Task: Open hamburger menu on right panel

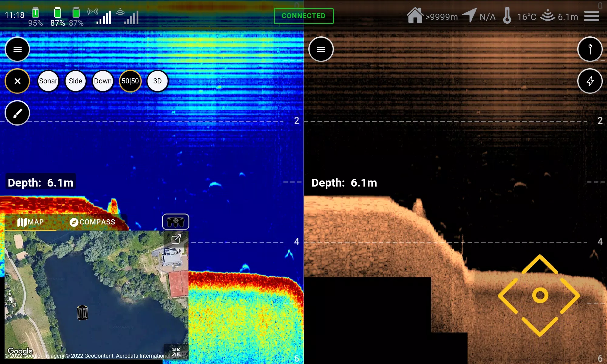Action: click(321, 49)
